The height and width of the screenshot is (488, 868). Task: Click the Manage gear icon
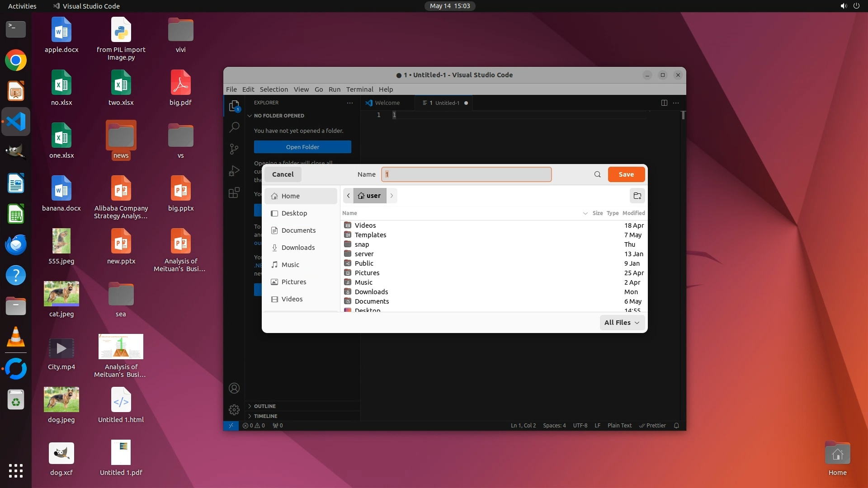234,409
